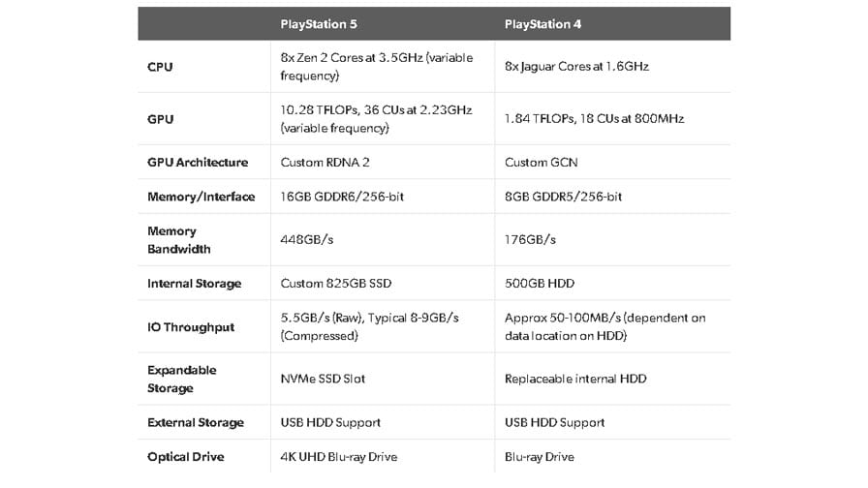
Task: Click the Custom 825GB SSD cell
Action: pyautogui.click(x=336, y=284)
